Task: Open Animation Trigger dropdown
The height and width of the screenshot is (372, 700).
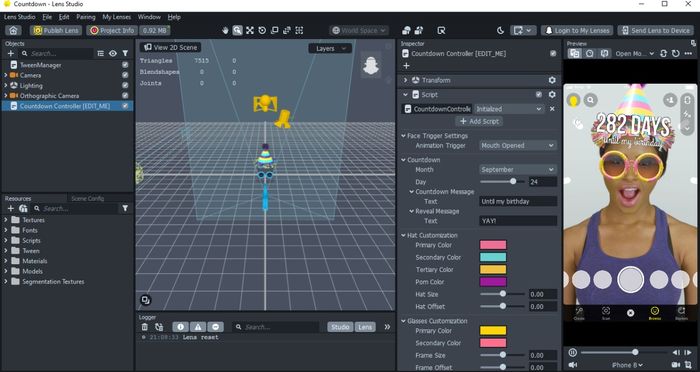Action: pos(518,146)
